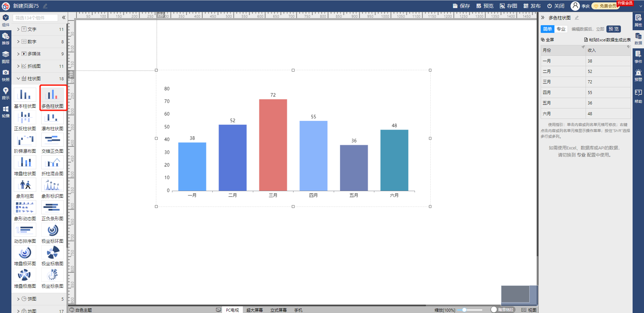Click the dark 预览 button in data panel

[x=614, y=29]
